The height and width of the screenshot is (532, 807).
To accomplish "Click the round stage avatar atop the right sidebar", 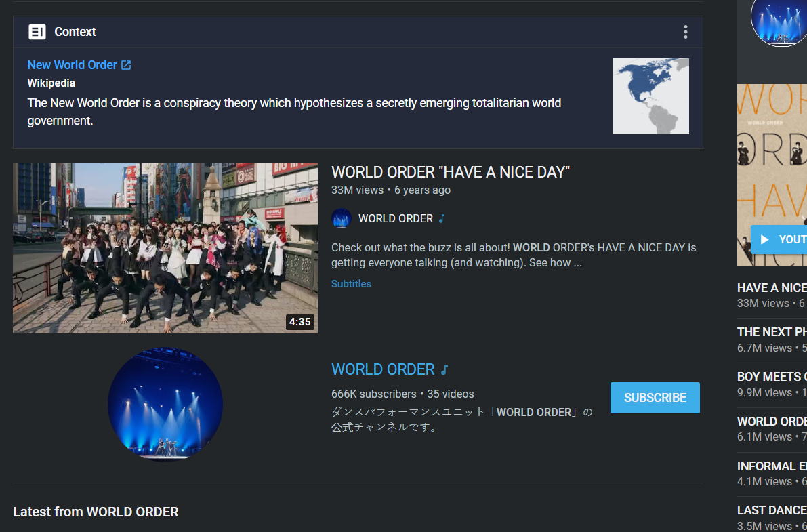I will (x=779, y=22).
